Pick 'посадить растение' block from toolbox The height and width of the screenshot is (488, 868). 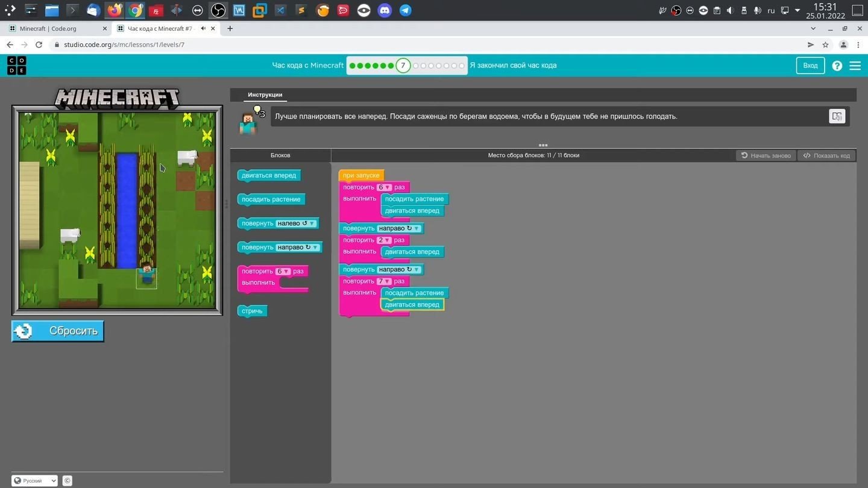click(x=271, y=199)
